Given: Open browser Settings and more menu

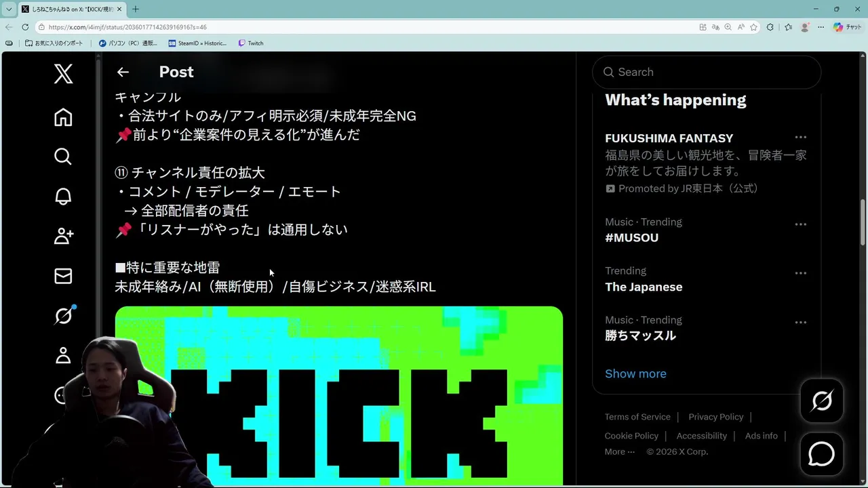Looking at the screenshot, I should pos(821,27).
